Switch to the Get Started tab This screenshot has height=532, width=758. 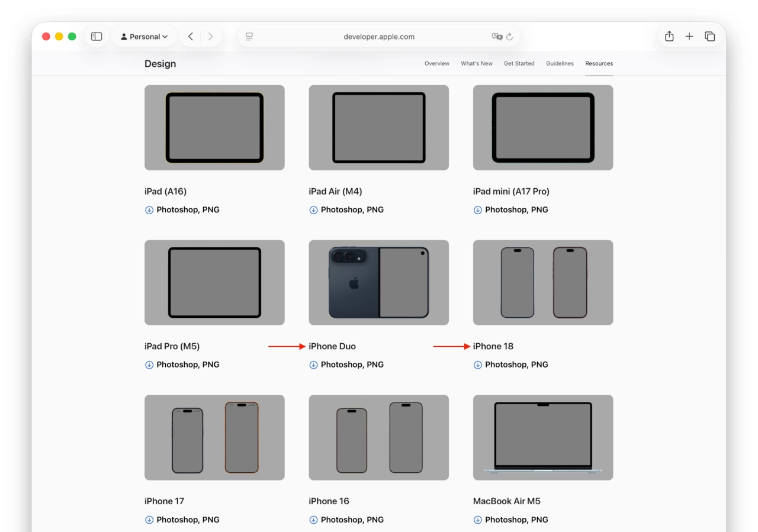[x=519, y=63]
